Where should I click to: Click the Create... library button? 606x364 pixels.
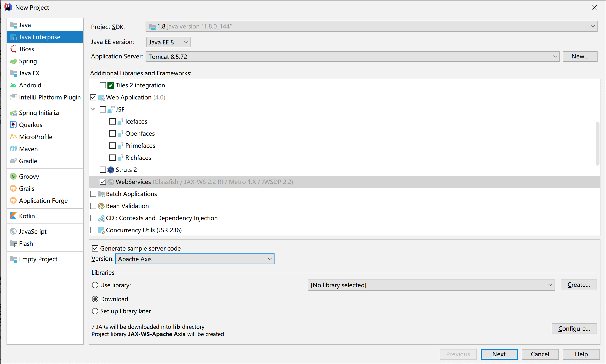[579, 285]
